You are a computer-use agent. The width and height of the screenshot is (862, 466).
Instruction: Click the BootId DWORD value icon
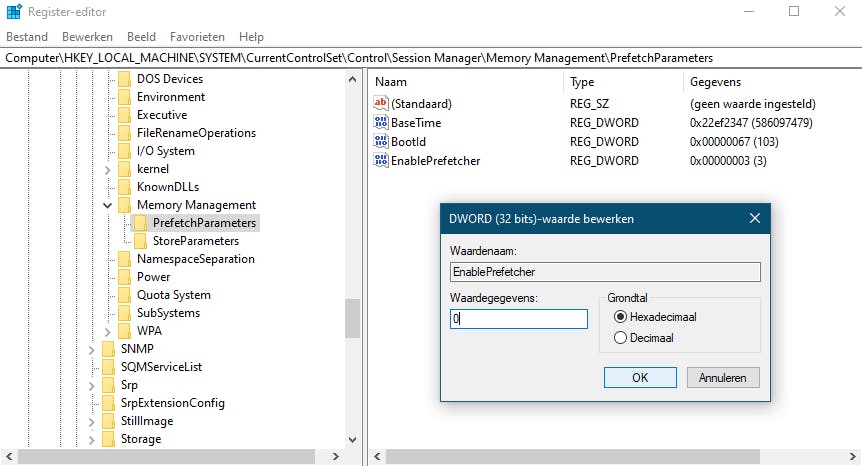click(x=380, y=142)
